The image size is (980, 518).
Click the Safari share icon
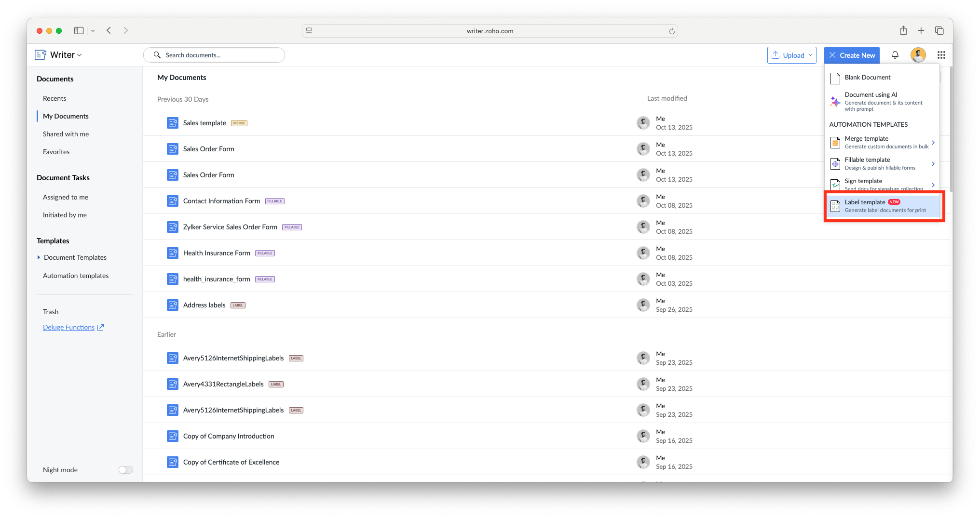tap(903, 30)
